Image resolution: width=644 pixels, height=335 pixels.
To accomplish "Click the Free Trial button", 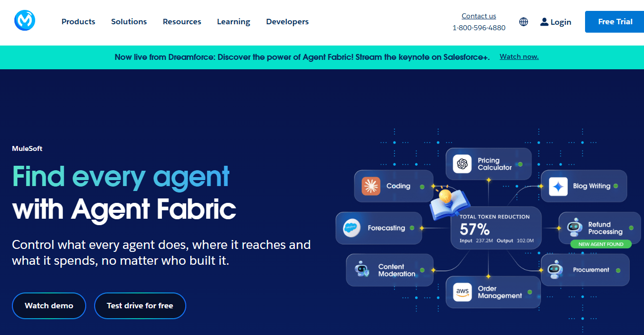I will 615,22.
